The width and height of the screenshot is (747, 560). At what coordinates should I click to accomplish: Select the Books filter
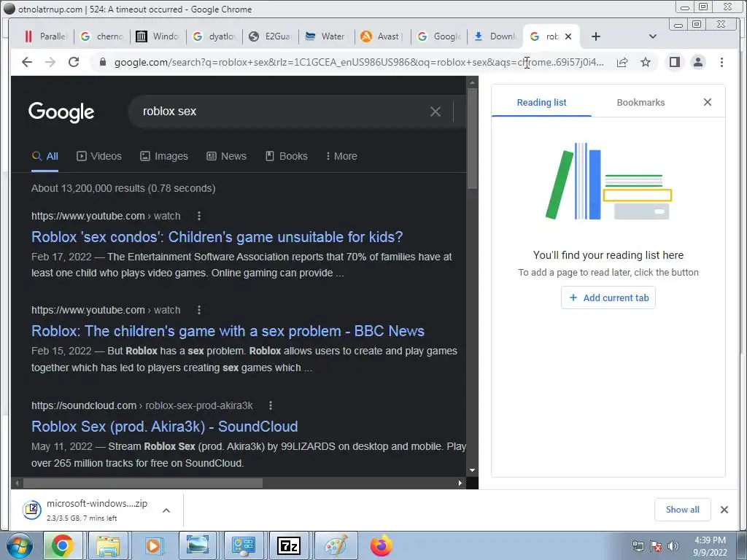click(x=286, y=156)
